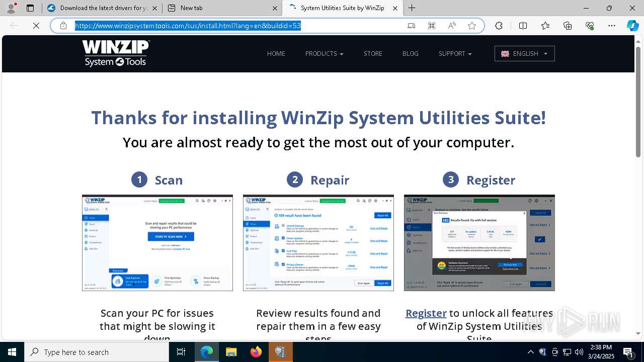The image size is (644, 362).
Task: Open the tab actions menu icon
Action: pyautogui.click(x=30, y=8)
